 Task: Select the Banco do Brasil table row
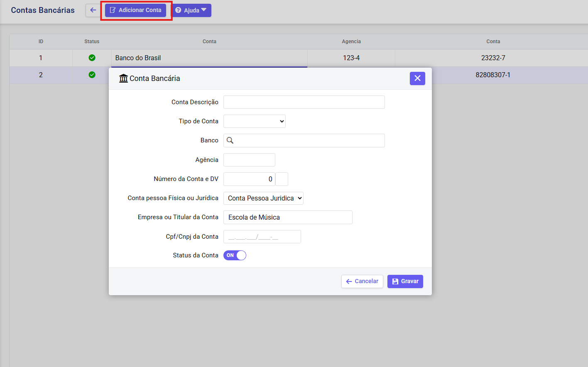click(x=209, y=58)
